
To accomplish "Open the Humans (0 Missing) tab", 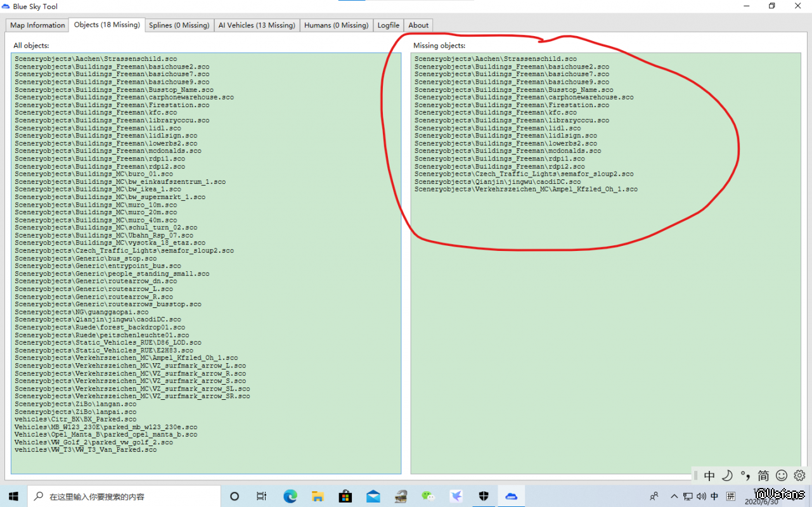I will (336, 25).
